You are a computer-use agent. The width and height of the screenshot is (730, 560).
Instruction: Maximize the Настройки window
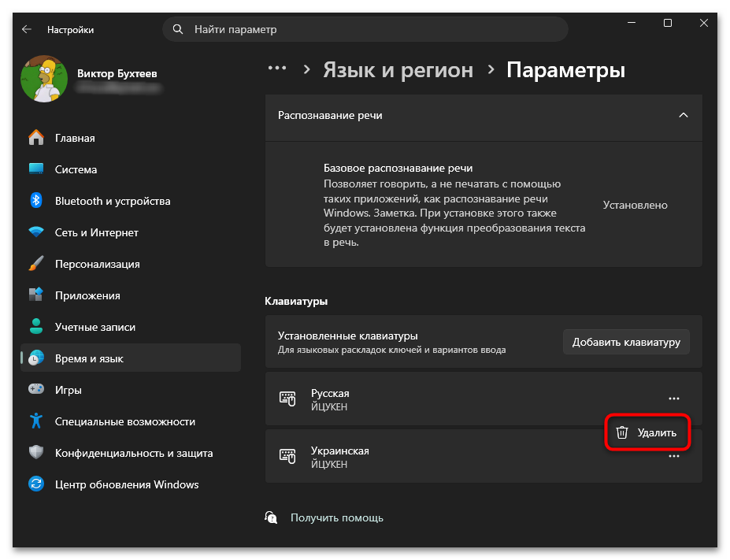[668, 23]
